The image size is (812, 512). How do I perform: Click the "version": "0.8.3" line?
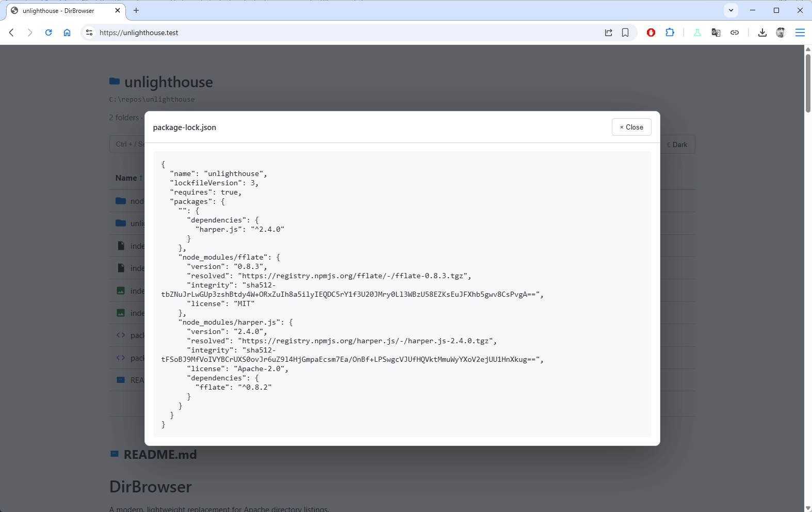tap(227, 266)
